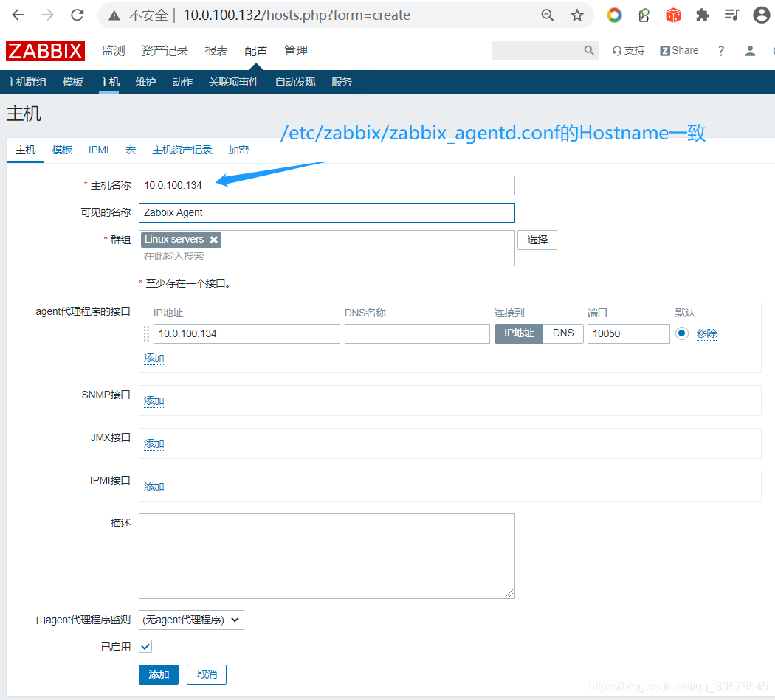Switch connect-to mode to DNS
Screen dimensions: 775x700
(563, 333)
